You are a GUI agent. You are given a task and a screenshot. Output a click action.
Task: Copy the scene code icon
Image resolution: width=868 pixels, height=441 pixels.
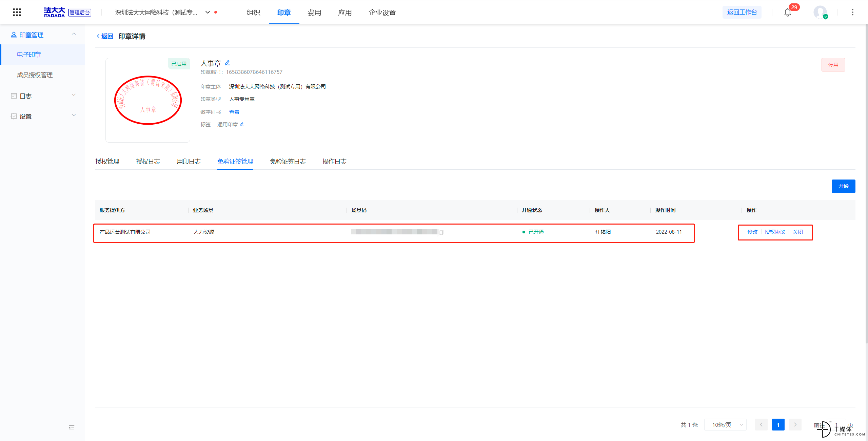[x=441, y=232]
